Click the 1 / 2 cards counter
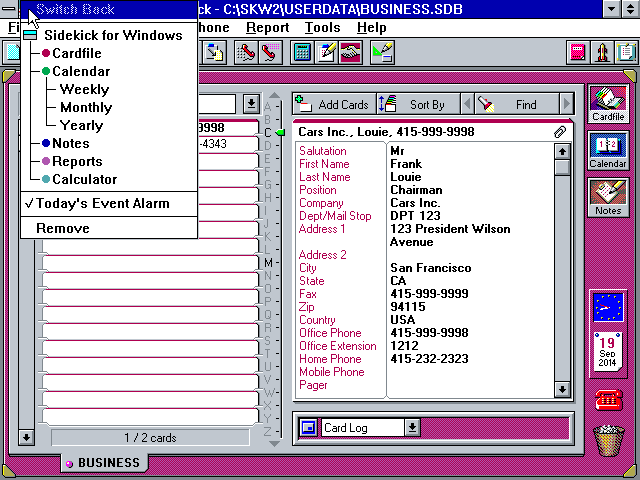640x480 pixels. pos(150,438)
